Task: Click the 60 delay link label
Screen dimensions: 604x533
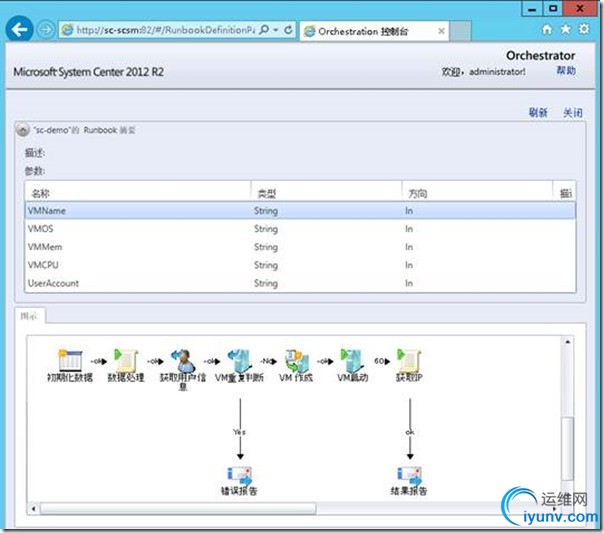Action: (379, 361)
